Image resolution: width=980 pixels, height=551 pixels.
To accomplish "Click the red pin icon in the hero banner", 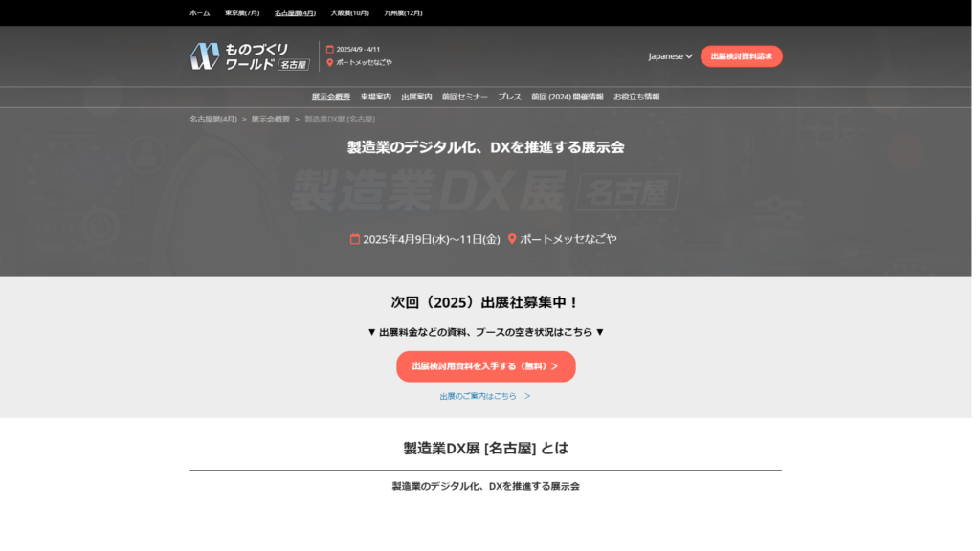I will [x=512, y=239].
